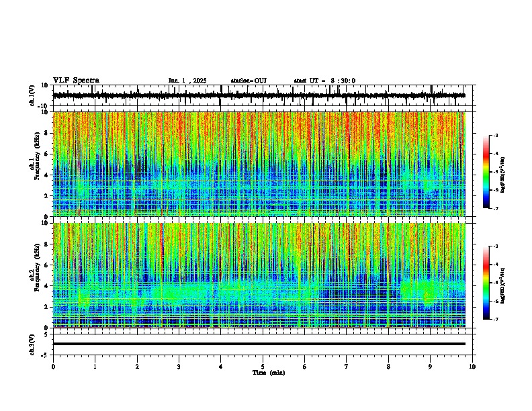The height and width of the screenshot is (411, 532).
Task: Click the '3' tick on the time axis
Action: pos(179,367)
